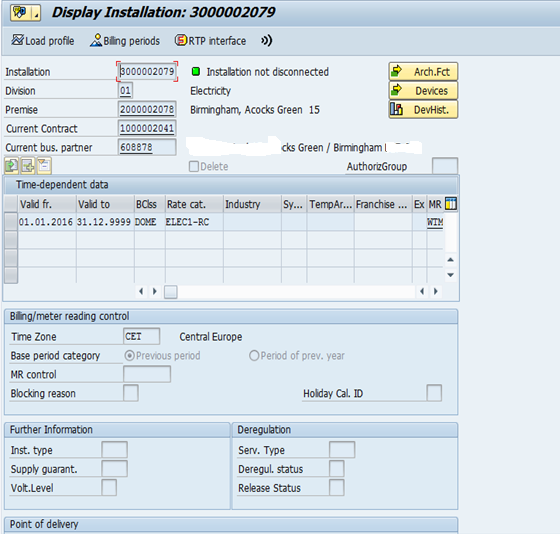
Task: Open the menu dropdown next to the title icon
Action: 36,14
